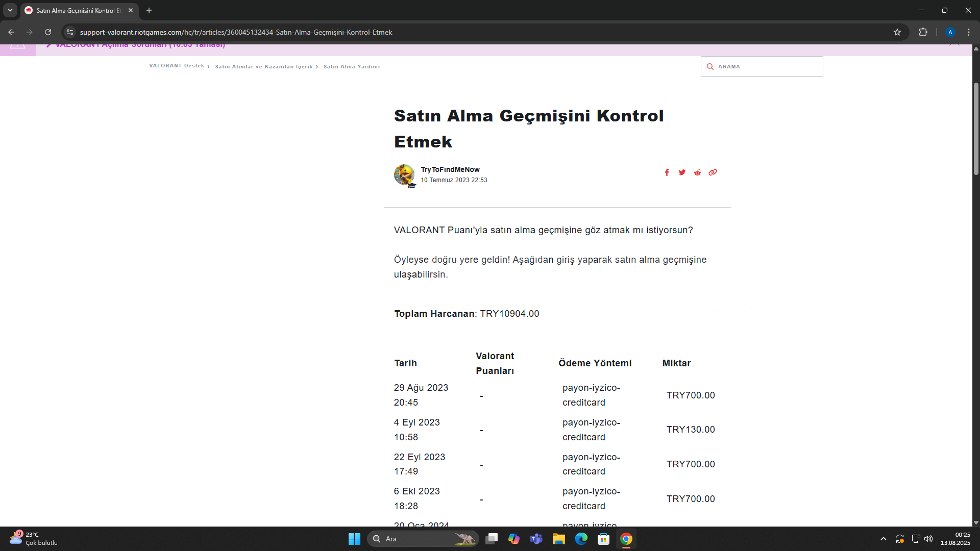Viewport: 980px width, 551px height.
Task: Go forward in browser history
Action: [30, 32]
